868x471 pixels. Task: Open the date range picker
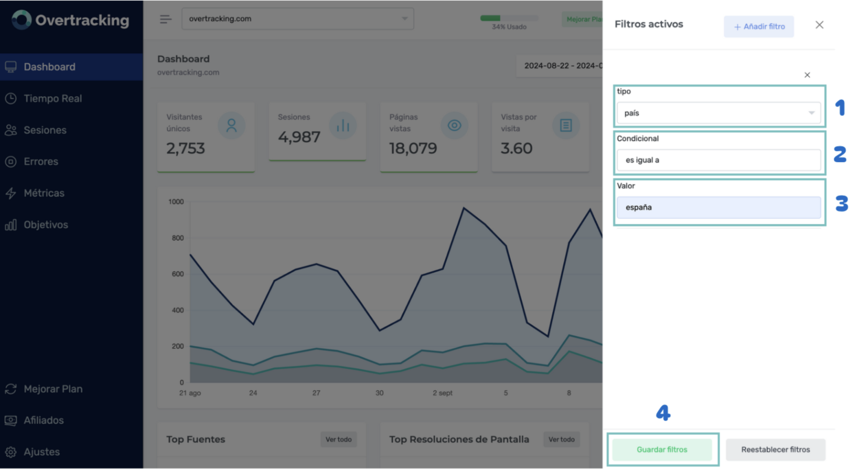559,66
